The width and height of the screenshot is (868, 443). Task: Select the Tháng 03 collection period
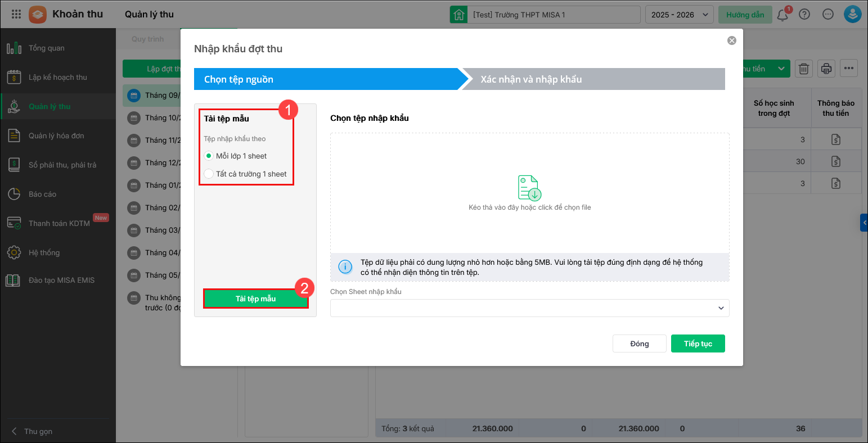(x=152, y=230)
